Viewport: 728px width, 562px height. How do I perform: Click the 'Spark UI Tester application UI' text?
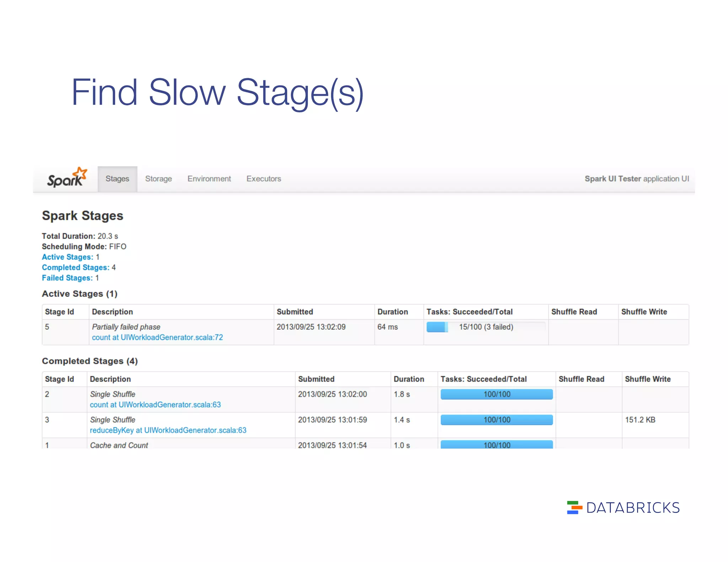pyautogui.click(x=637, y=179)
